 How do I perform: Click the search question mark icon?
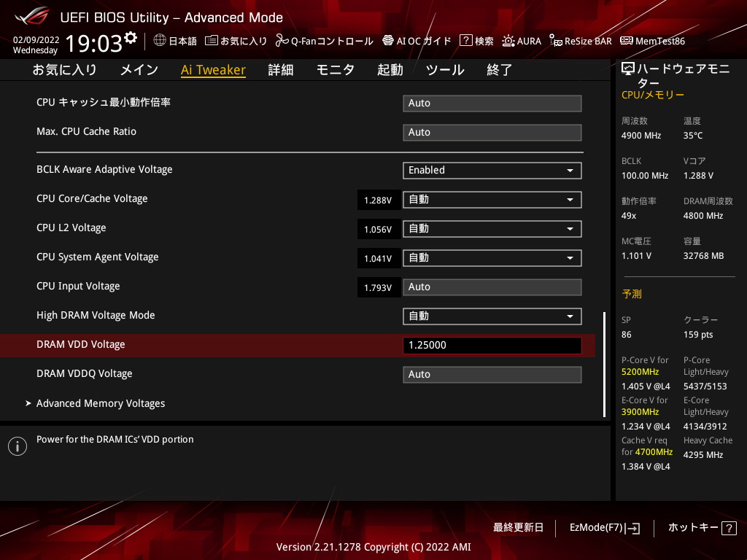(465, 41)
